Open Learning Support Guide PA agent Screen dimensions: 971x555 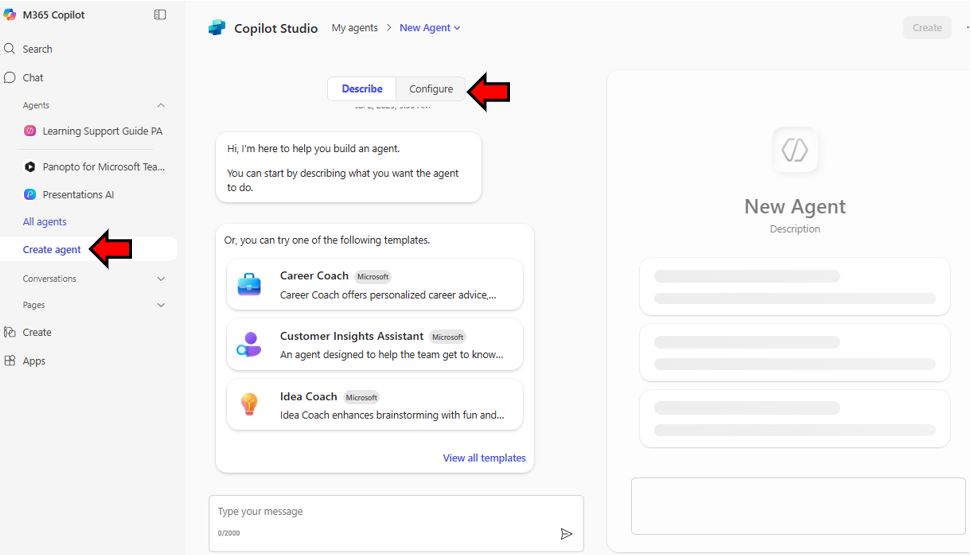[x=102, y=131]
